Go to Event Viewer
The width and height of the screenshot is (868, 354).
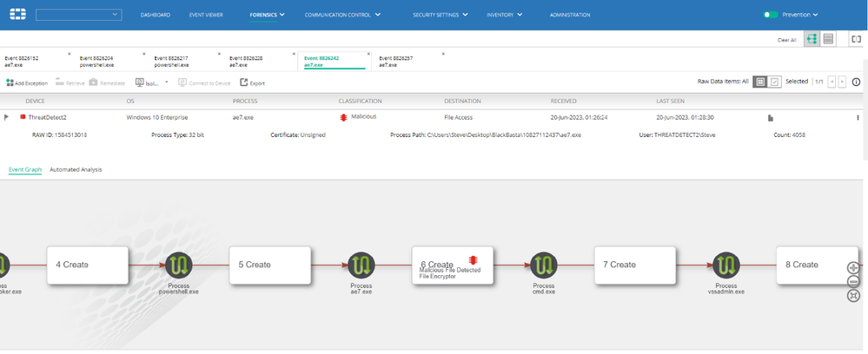pyautogui.click(x=206, y=15)
